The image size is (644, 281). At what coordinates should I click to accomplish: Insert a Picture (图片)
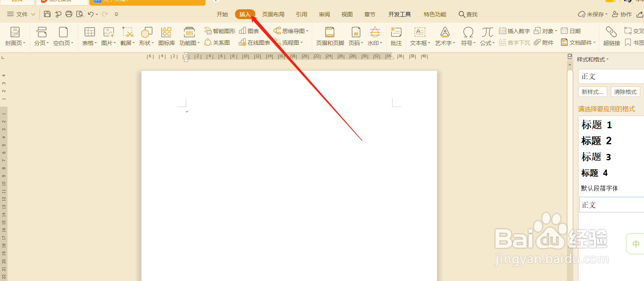[x=108, y=37]
